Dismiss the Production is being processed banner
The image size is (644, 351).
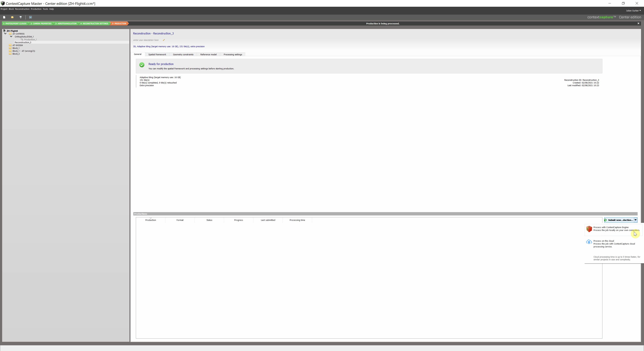(x=638, y=24)
